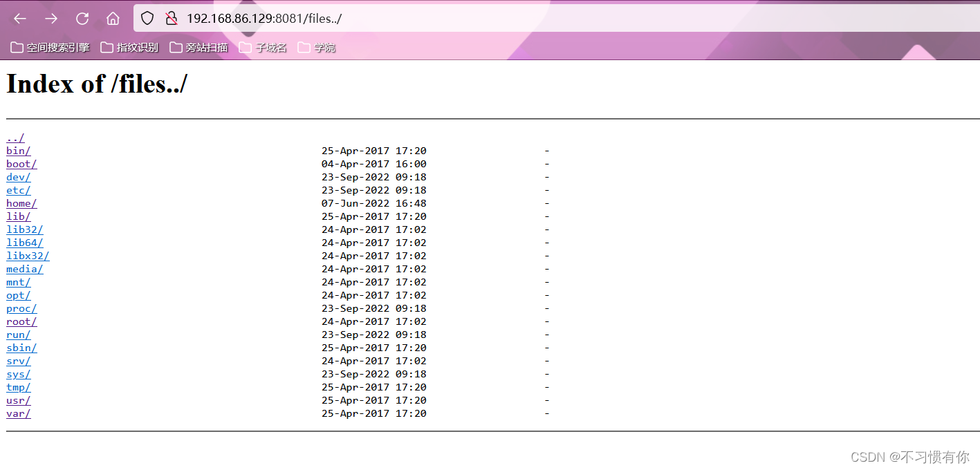980x470 pixels.
Task: Open the var/ directory
Action: (x=18, y=413)
